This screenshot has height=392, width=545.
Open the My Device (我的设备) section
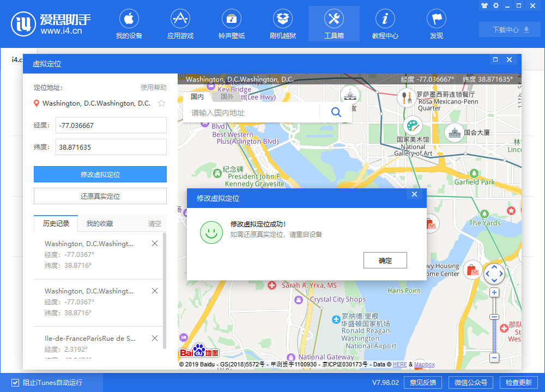129,24
